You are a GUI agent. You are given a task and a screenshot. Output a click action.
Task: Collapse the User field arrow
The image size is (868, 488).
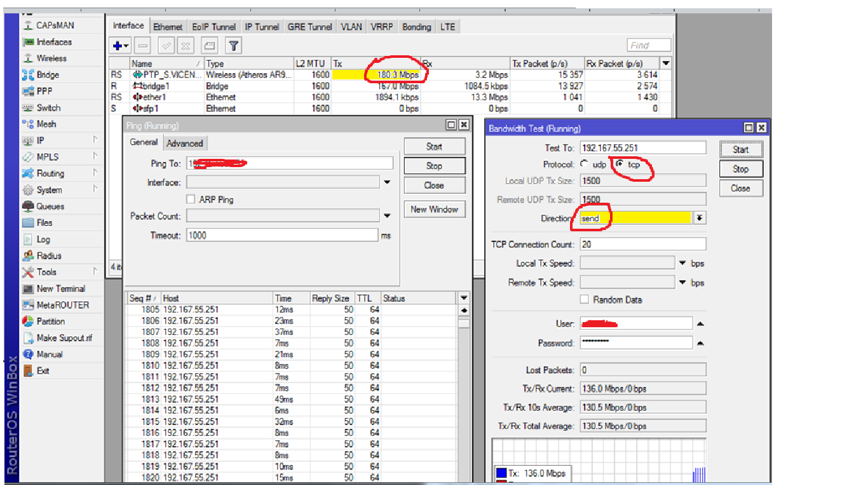(x=700, y=324)
